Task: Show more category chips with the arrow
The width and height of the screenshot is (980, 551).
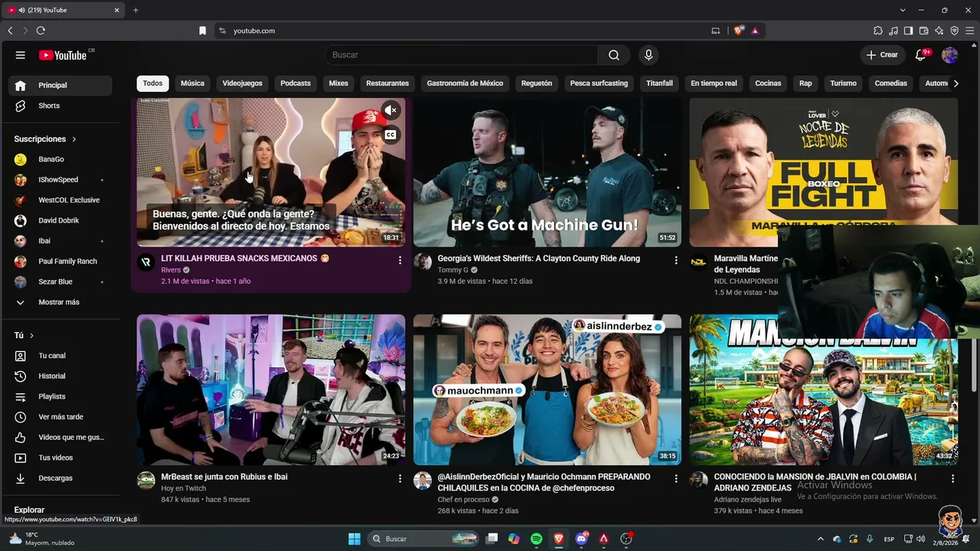Action: tap(955, 83)
